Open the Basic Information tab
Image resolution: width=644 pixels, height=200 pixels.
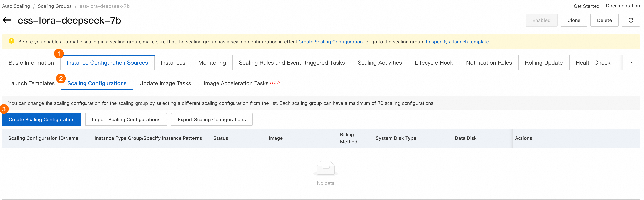click(31, 63)
